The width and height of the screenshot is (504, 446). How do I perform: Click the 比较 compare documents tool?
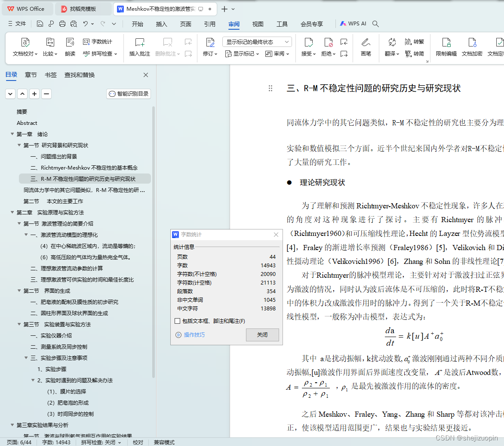coord(50,47)
